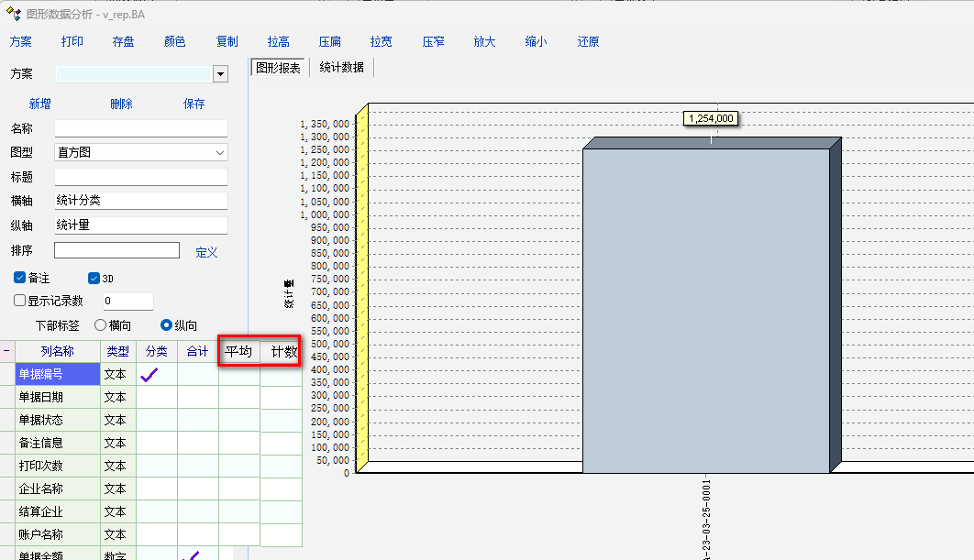
Task: Click 拉高 in the toolbar
Action: (x=279, y=41)
